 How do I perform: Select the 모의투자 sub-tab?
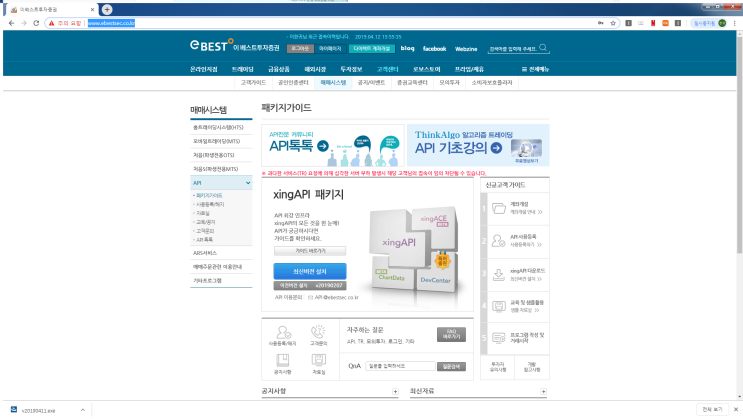click(449, 82)
